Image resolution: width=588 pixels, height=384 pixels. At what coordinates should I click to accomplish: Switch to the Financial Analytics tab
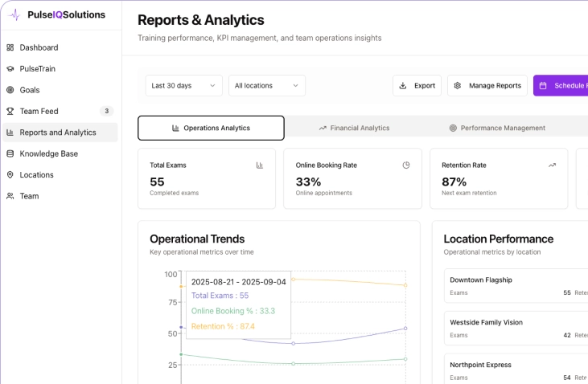(x=354, y=128)
